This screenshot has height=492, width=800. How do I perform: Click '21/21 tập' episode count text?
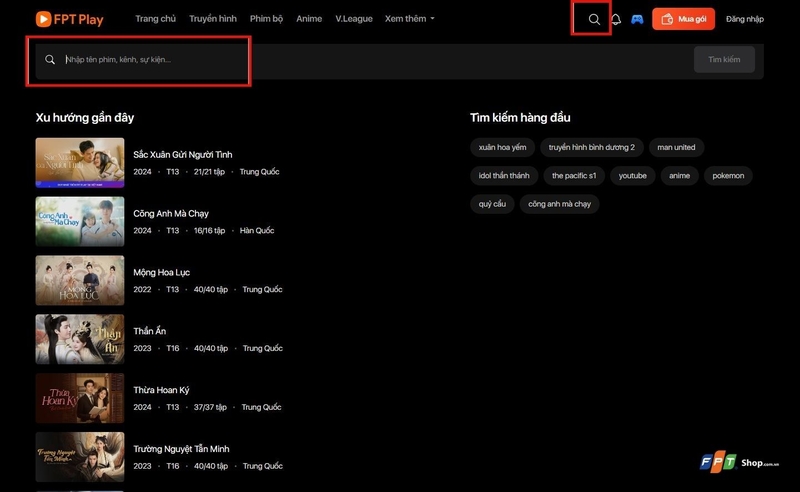click(x=209, y=172)
